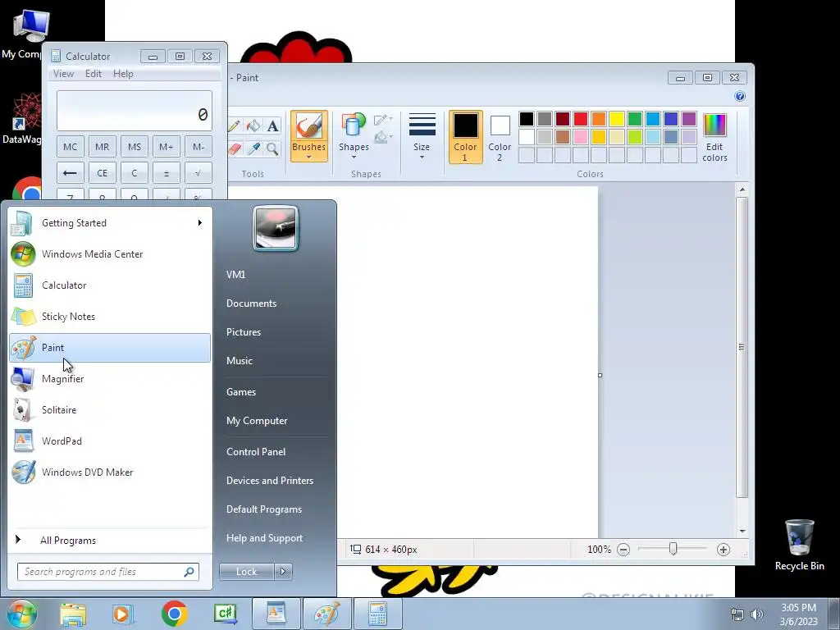The height and width of the screenshot is (630, 840).
Task: Open WordPad from Start menu
Action: coord(110,441)
